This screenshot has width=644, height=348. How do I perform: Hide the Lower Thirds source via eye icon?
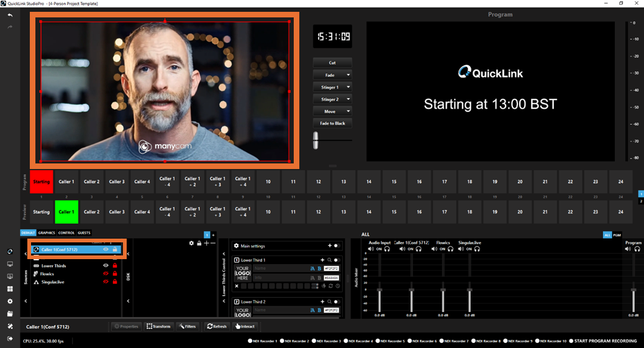click(106, 265)
